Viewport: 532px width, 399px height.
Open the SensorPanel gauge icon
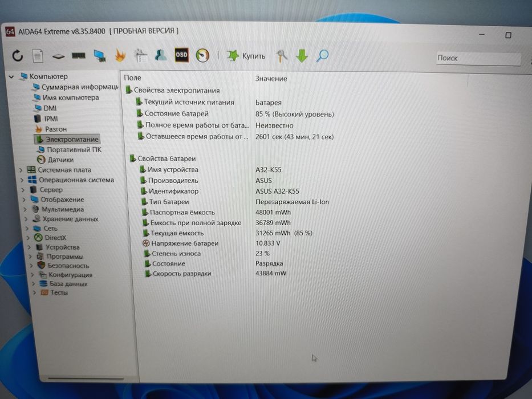(x=202, y=56)
